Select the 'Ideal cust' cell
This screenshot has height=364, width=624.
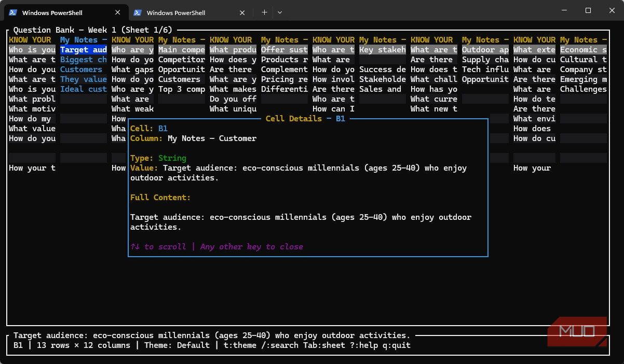84,89
